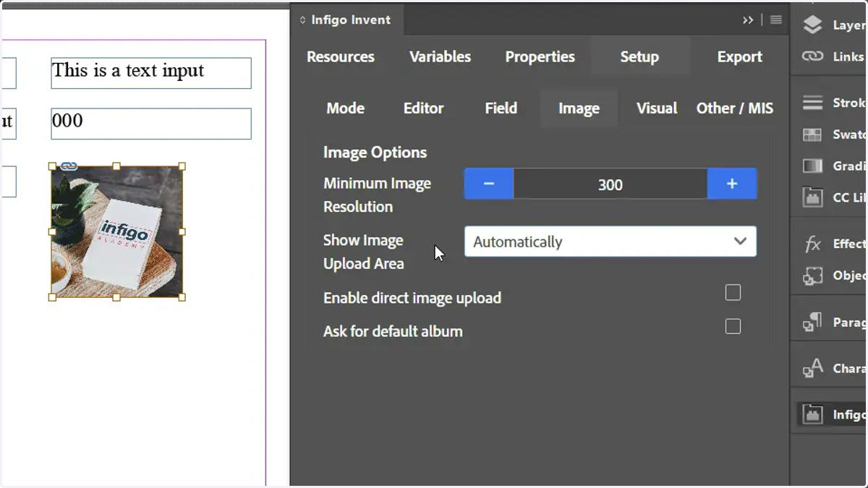The width and height of the screenshot is (868, 488).
Task: Open the Object Styles panel icon
Action: (x=813, y=275)
